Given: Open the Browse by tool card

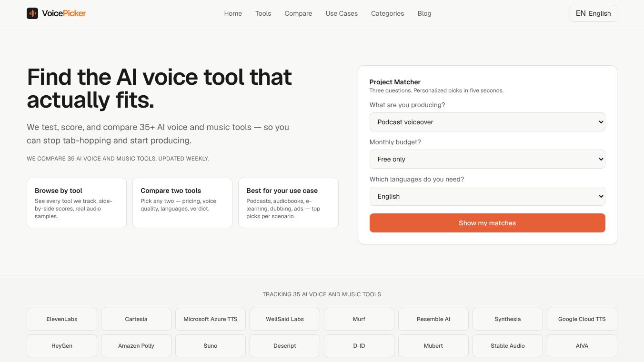Looking at the screenshot, I should point(77,203).
